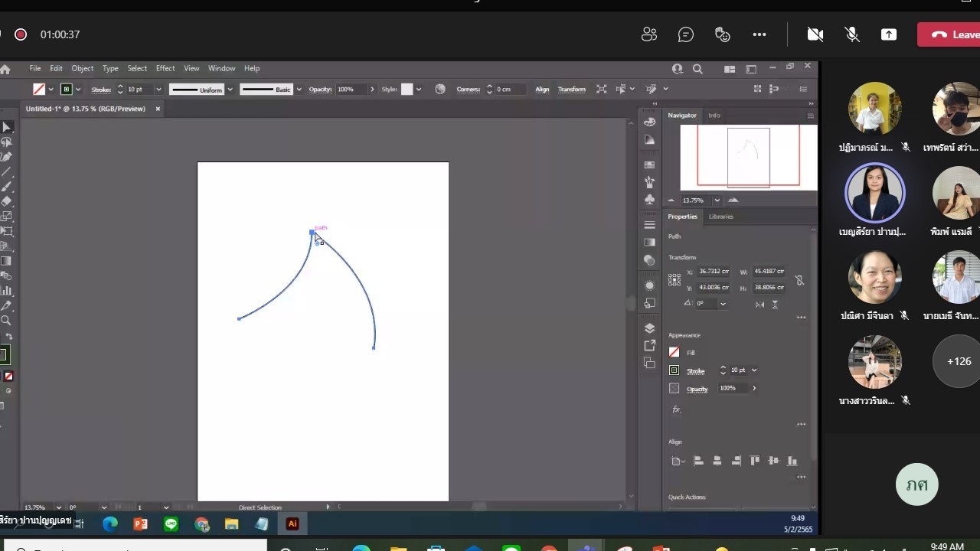Image resolution: width=980 pixels, height=551 pixels.
Task: Open the Uniform width profile dropdown
Action: point(230,90)
